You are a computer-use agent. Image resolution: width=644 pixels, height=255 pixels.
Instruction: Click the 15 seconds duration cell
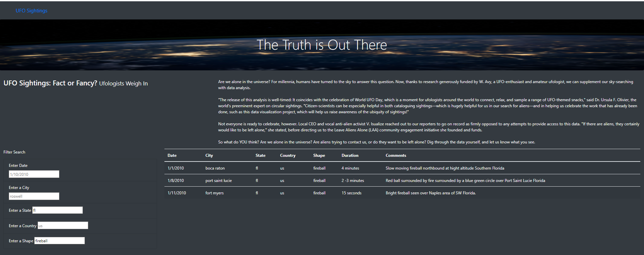tap(351, 193)
